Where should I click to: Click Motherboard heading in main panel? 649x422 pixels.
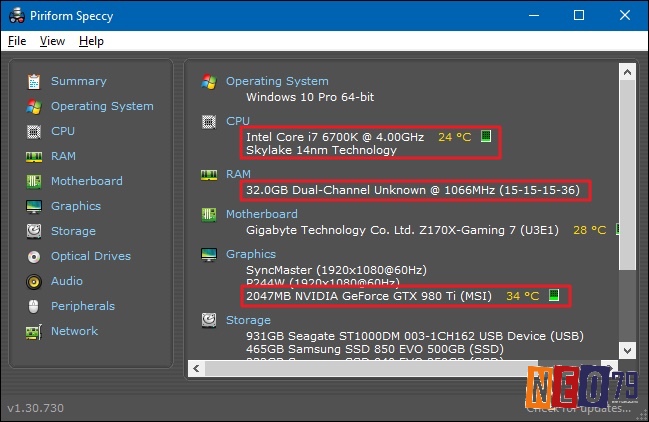(x=262, y=214)
